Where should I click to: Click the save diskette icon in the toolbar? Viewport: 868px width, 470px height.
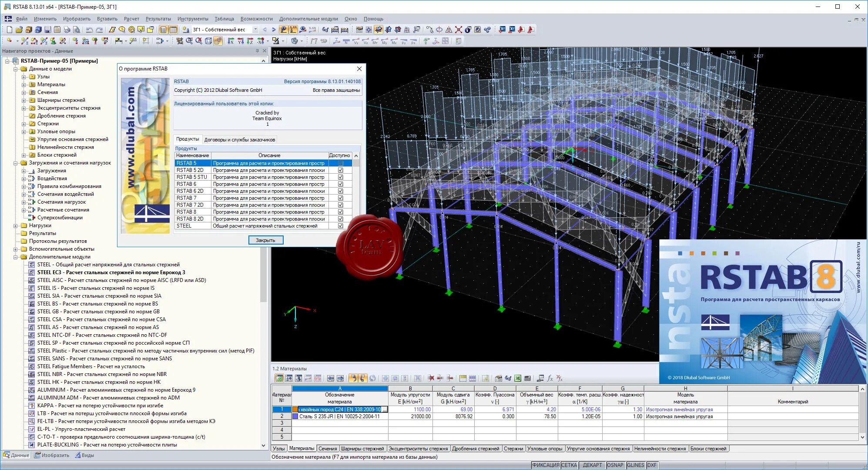point(48,30)
